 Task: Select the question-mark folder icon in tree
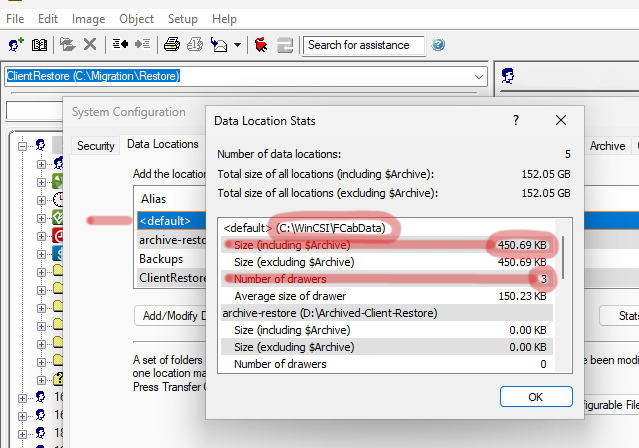[x=58, y=379]
